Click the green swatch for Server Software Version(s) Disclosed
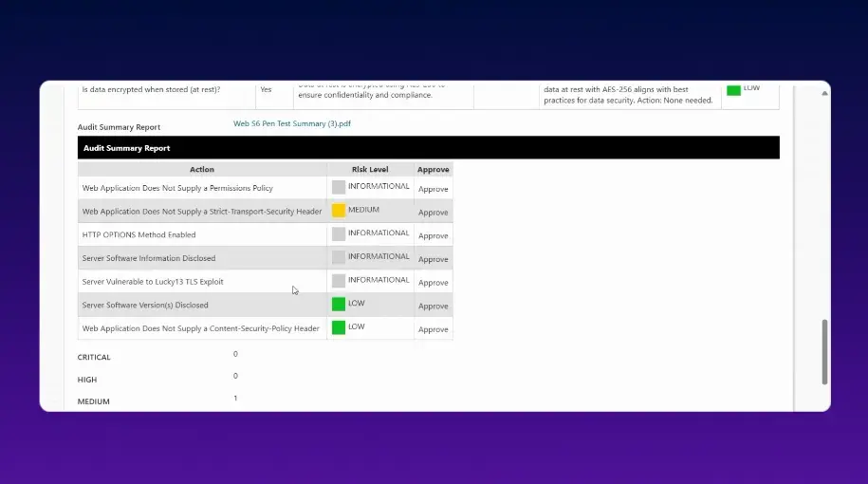Image resolution: width=868 pixels, height=484 pixels. click(339, 305)
